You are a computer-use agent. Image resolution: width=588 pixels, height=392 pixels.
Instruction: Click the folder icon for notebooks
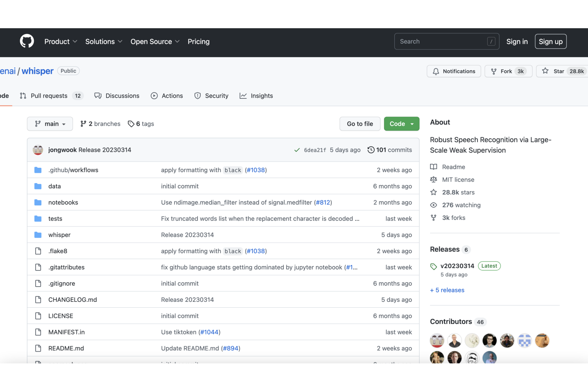pyautogui.click(x=38, y=202)
